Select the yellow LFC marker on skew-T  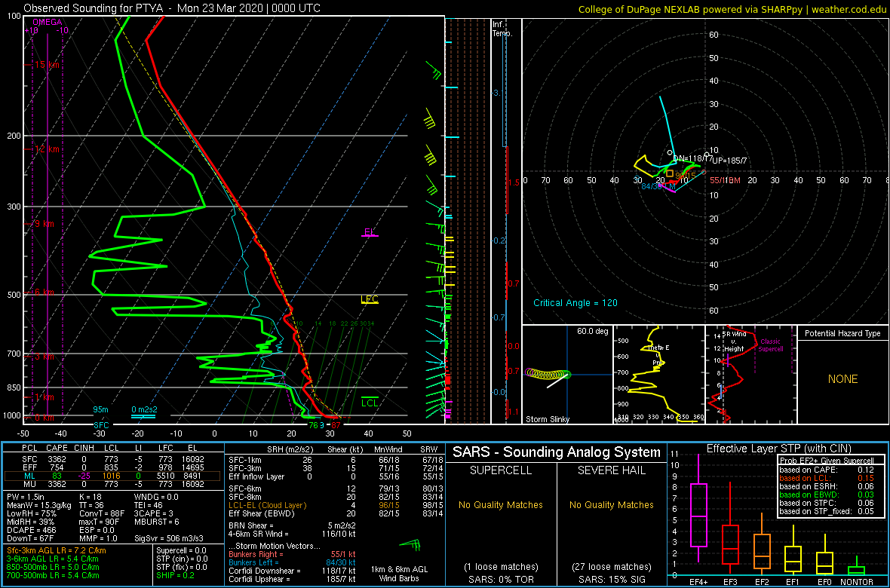coord(370,299)
